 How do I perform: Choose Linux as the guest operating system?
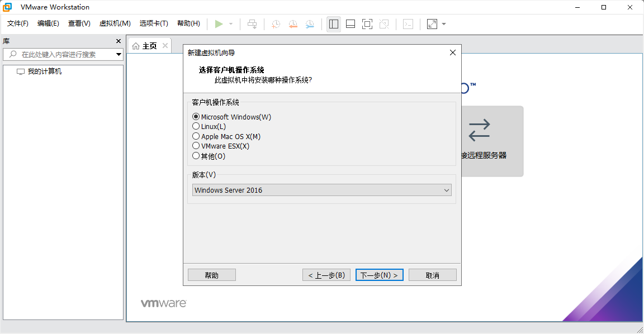(196, 126)
